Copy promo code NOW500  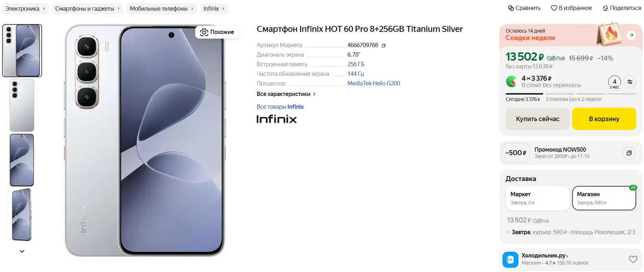click(629, 153)
